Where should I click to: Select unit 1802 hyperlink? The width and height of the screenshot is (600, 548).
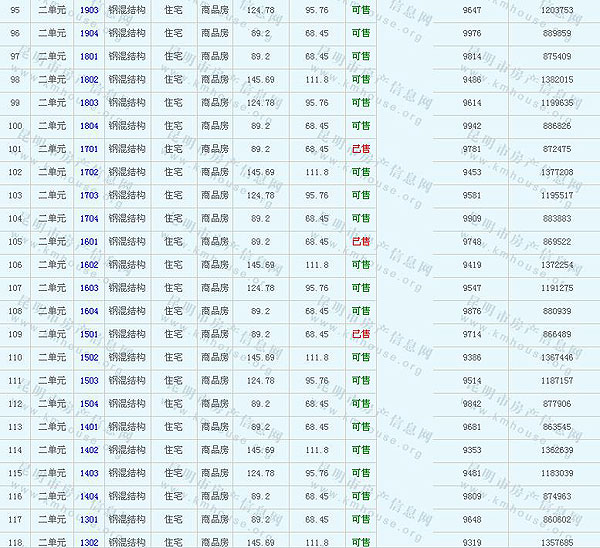88,79
